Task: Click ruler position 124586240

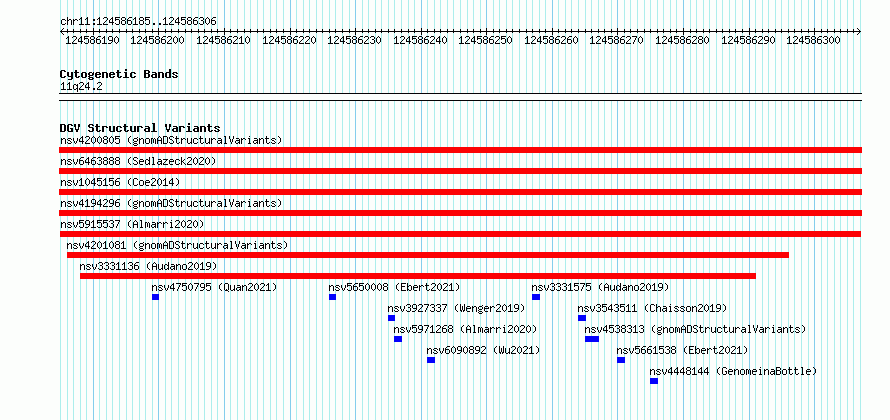Action: (421, 40)
